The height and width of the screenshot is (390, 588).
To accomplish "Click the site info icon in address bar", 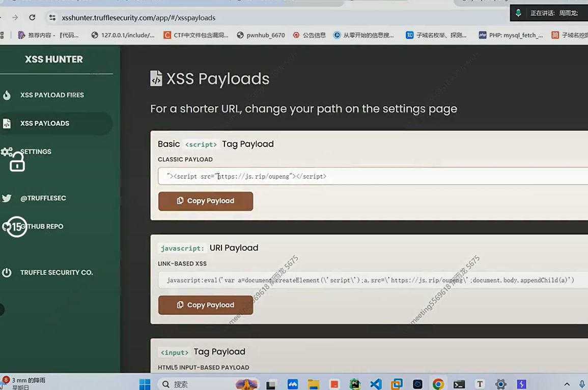I will pos(52,18).
